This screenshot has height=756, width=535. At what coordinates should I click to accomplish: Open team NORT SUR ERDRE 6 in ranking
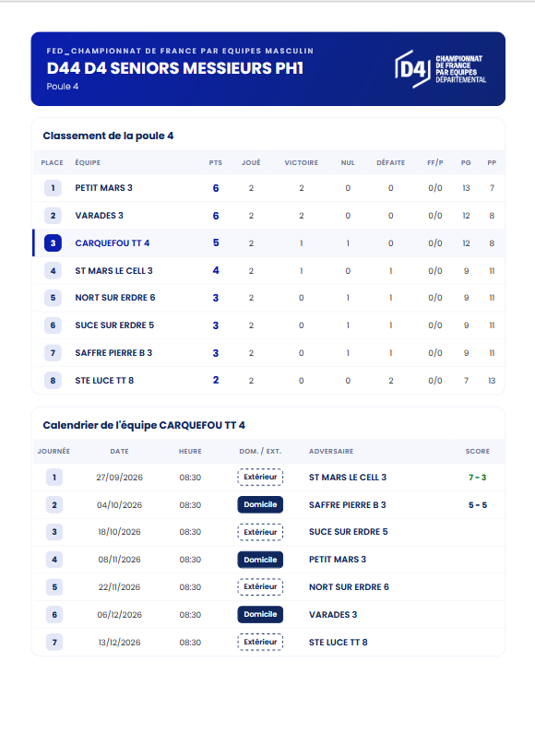click(x=114, y=298)
